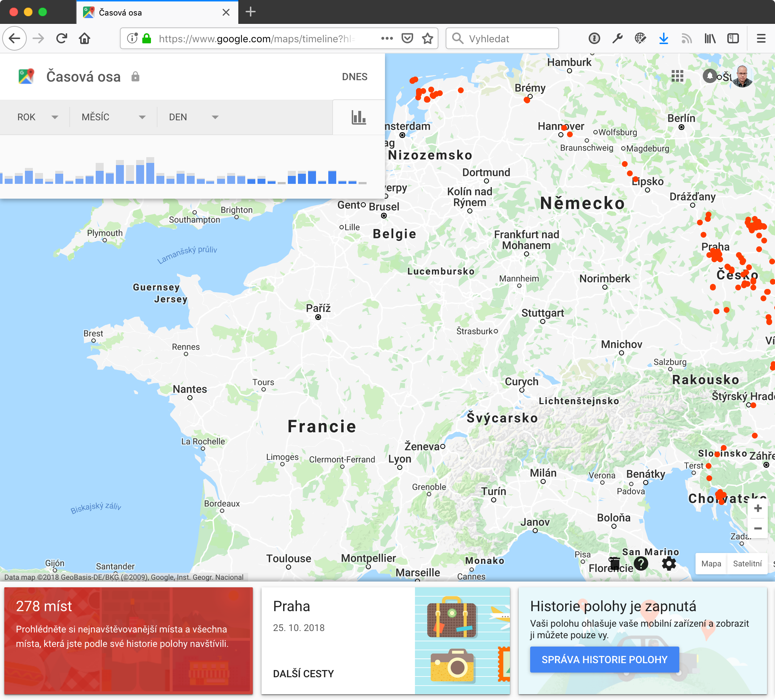Click the Stuttgart city label
Image resolution: width=775 pixels, height=700 pixels.
pos(542,312)
